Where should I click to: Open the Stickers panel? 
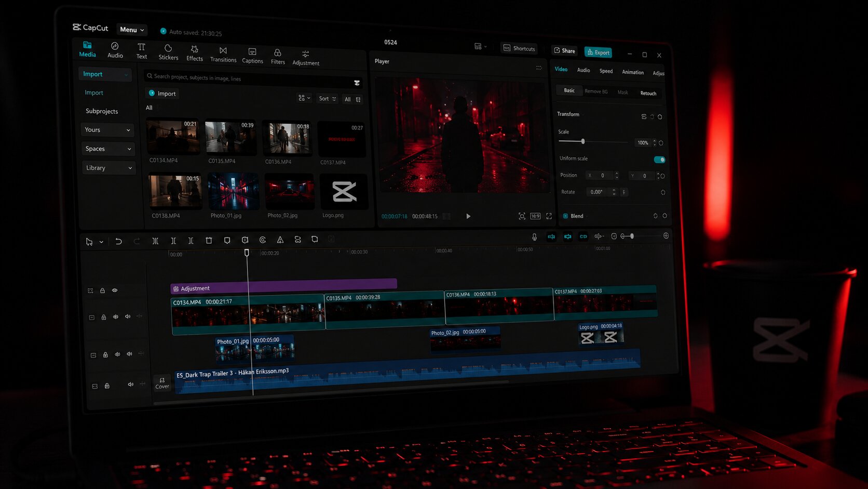click(x=168, y=52)
